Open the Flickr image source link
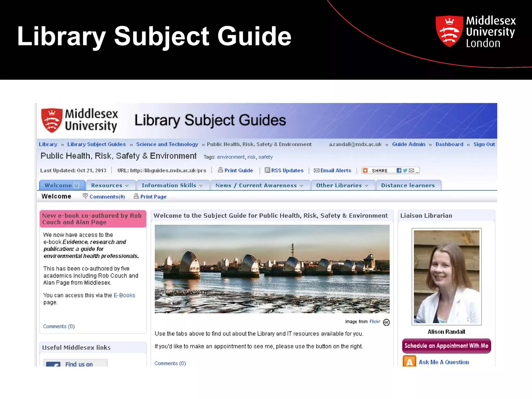 375,322
